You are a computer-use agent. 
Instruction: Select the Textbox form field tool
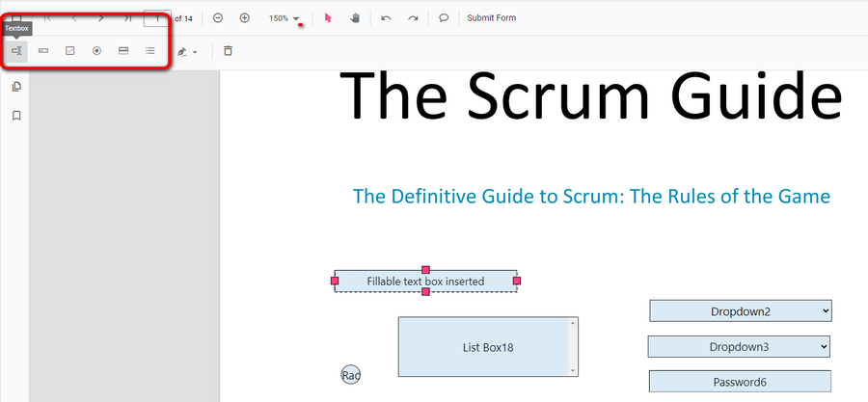[16, 51]
